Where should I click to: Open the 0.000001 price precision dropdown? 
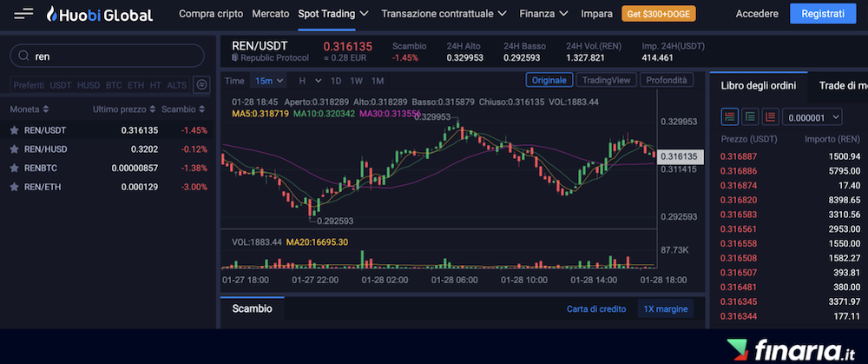pyautogui.click(x=812, y=117)
